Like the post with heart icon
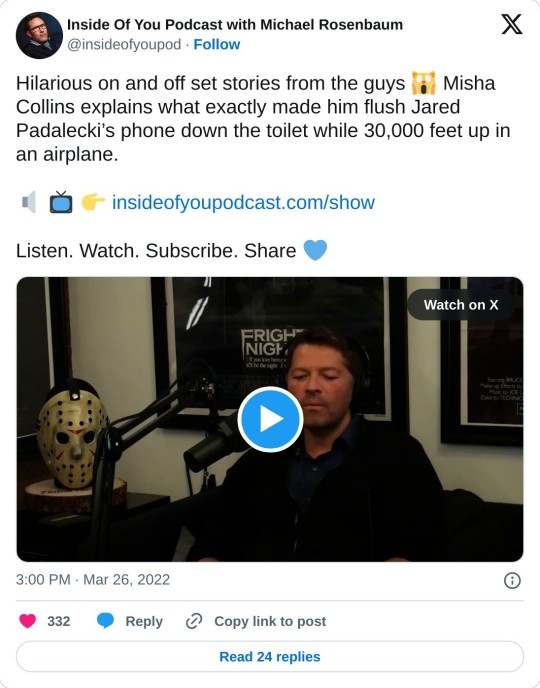Screen dimensions: 540x688 coord(28,621)
